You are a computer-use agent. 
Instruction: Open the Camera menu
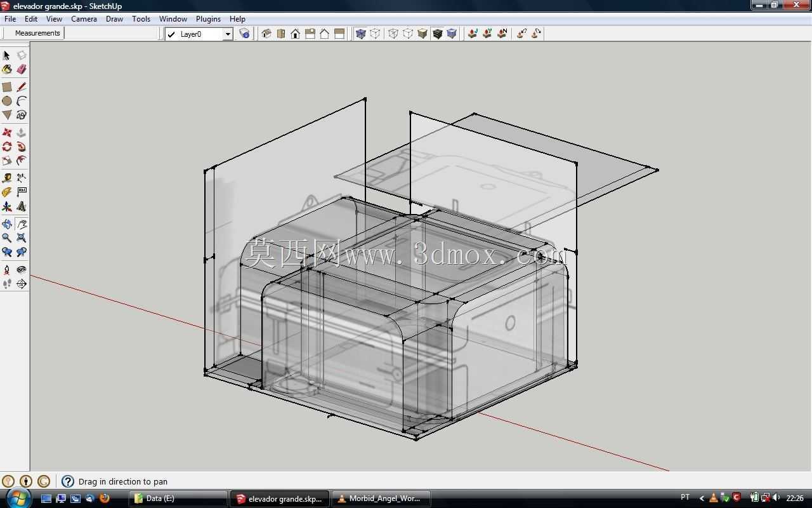pyautogui.click(x=84, y=19)
